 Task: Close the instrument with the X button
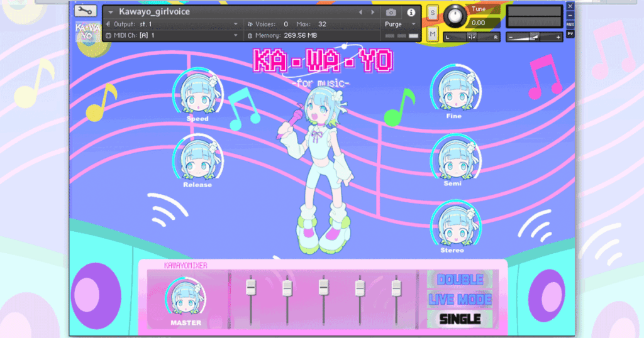point(570,6)
